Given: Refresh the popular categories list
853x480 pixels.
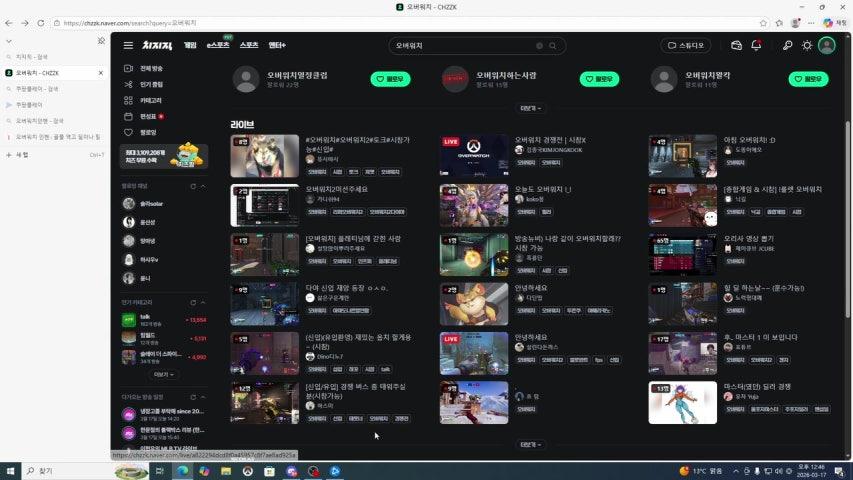Looking at the screenshot, I should (193, 302).
